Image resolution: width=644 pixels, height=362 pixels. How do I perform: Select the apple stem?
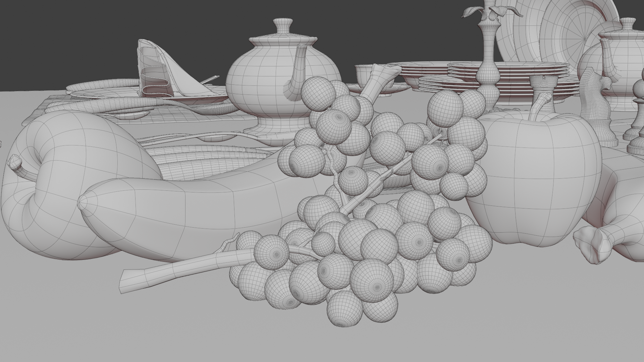tap(539, 106)
